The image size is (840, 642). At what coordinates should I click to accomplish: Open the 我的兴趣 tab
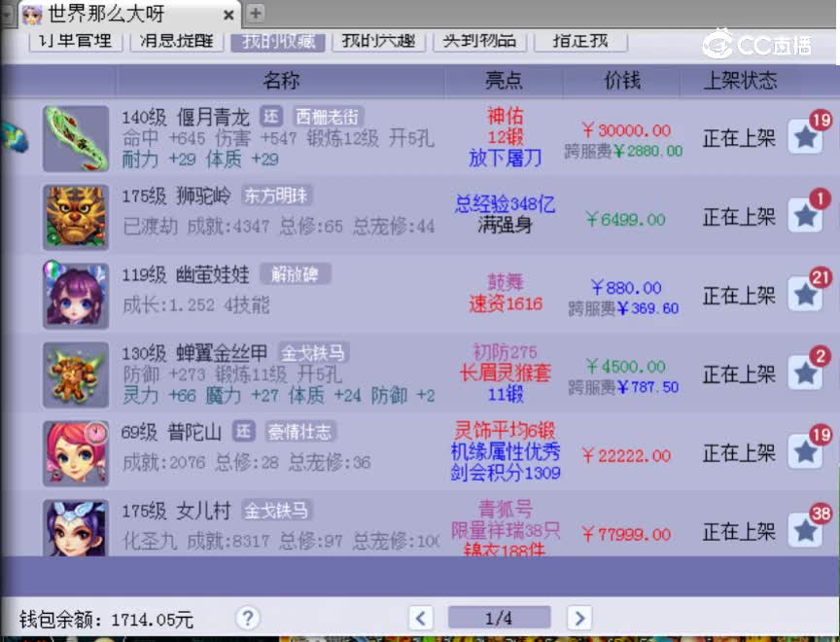(x=379, y=42)
